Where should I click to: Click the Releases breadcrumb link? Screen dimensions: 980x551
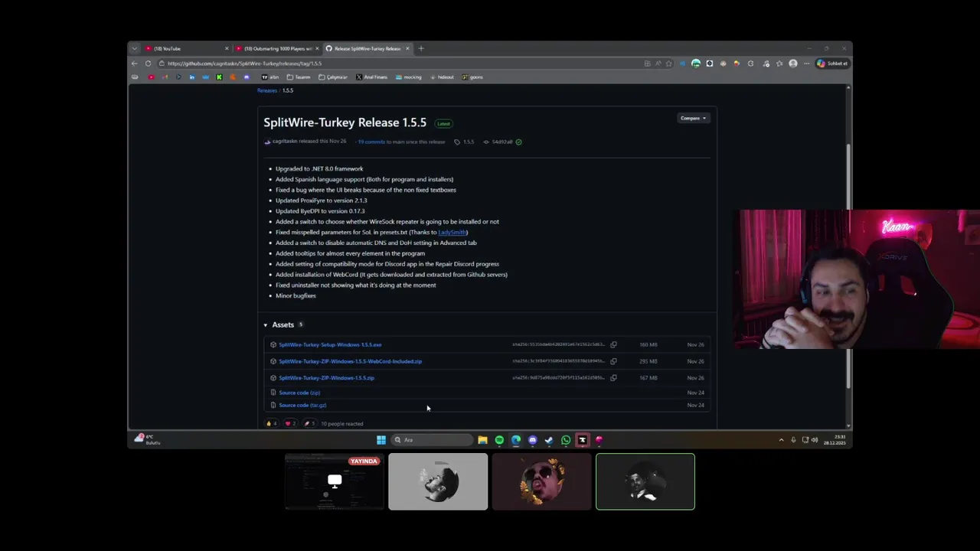click(267, 90)
